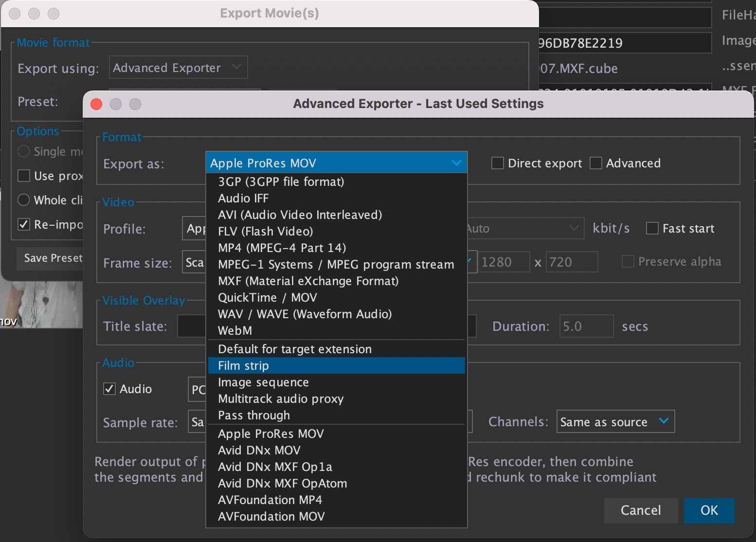Open the audio codec dropdown beside Audio checkbox

coord(197,390)
